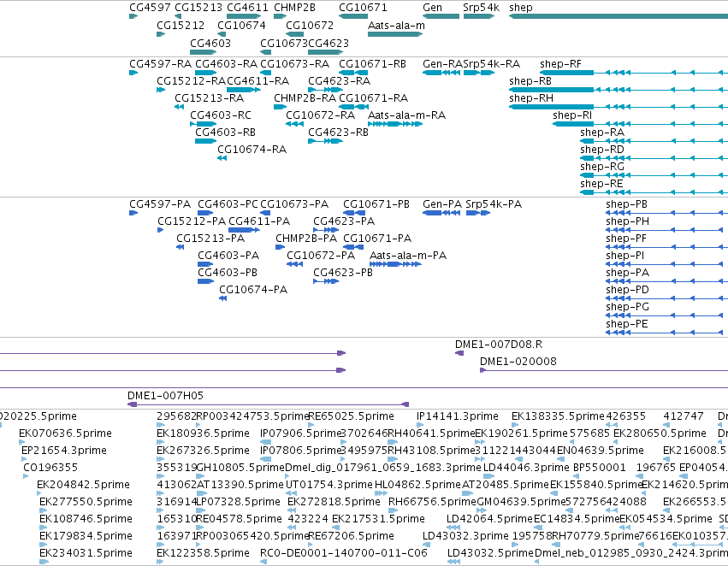Screen dimensions: 728x566
Task: Click protein CG4597-PA label
Action: [x=160, y=204]
